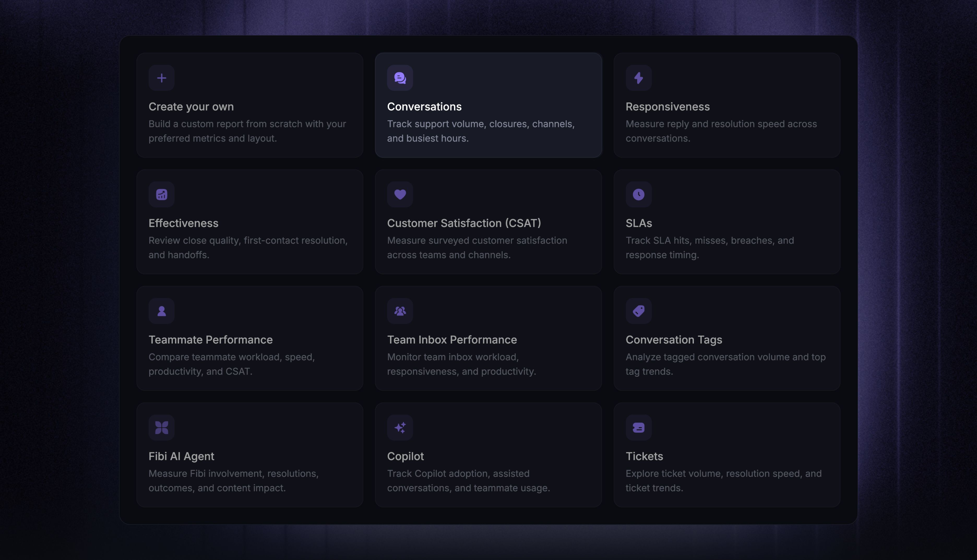The height and width of the screenshot is (560, 977).
Task: Open the Conversations report template
Action: pos(488,105)
